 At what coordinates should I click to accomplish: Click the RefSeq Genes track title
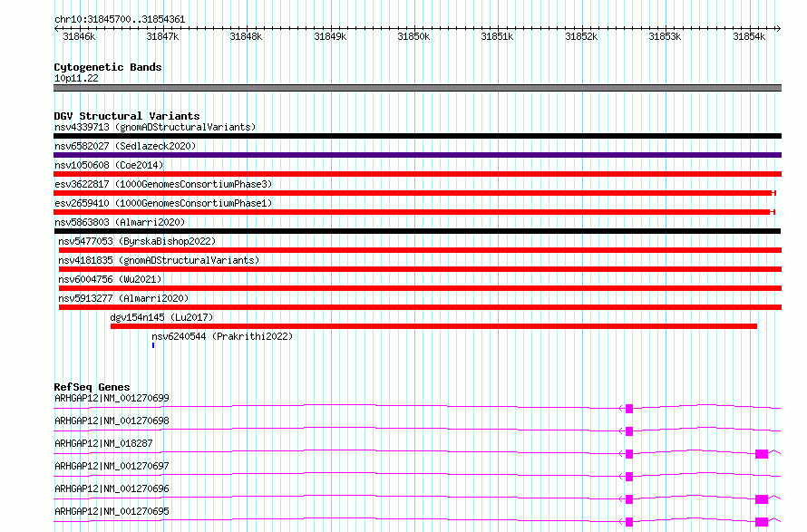tap(92, 387)
